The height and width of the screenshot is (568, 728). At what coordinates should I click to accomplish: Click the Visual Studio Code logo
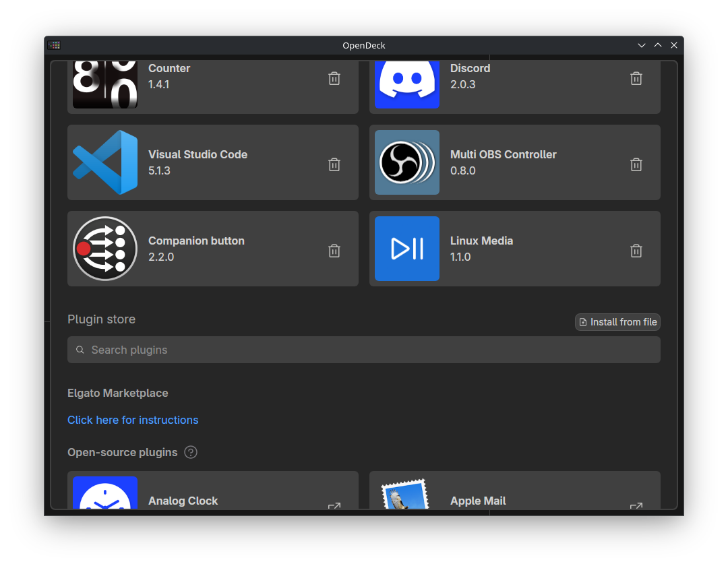(105, 162)
